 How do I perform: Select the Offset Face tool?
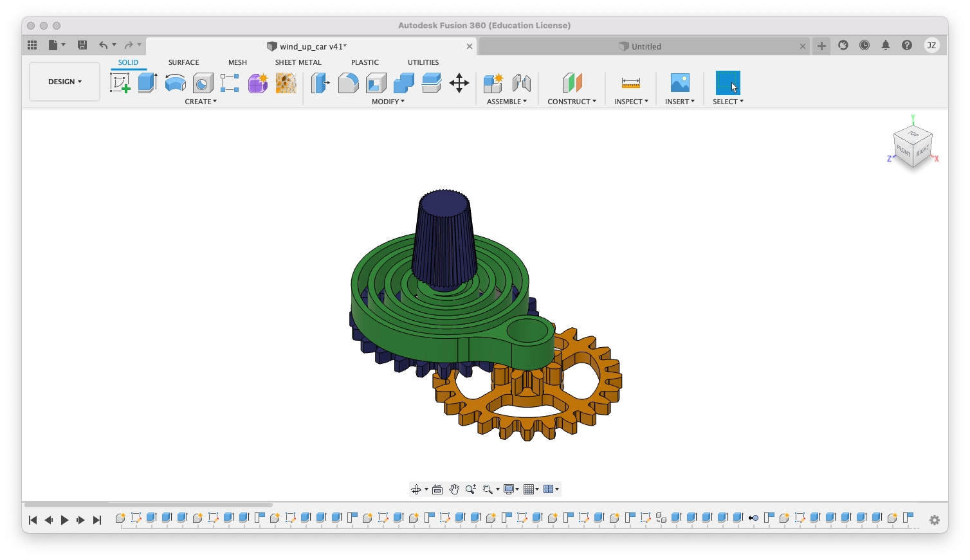pyautogui.click(x=432, y=83)
